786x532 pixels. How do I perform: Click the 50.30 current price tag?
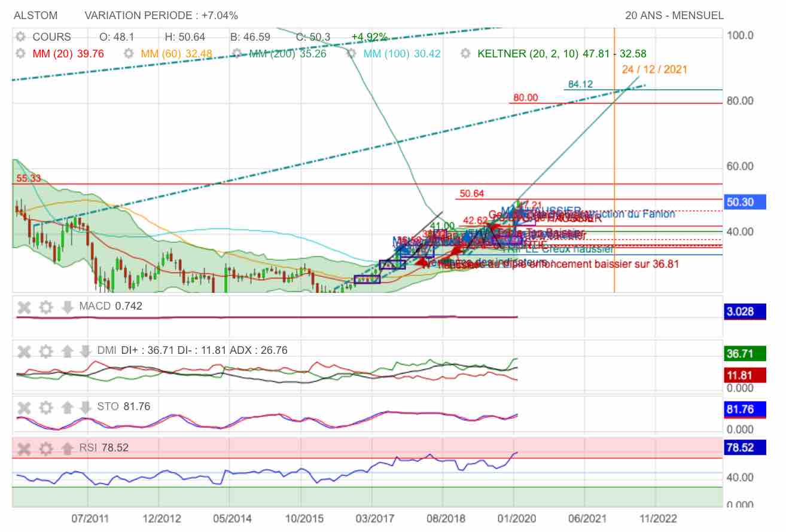(x=745, y=202)
